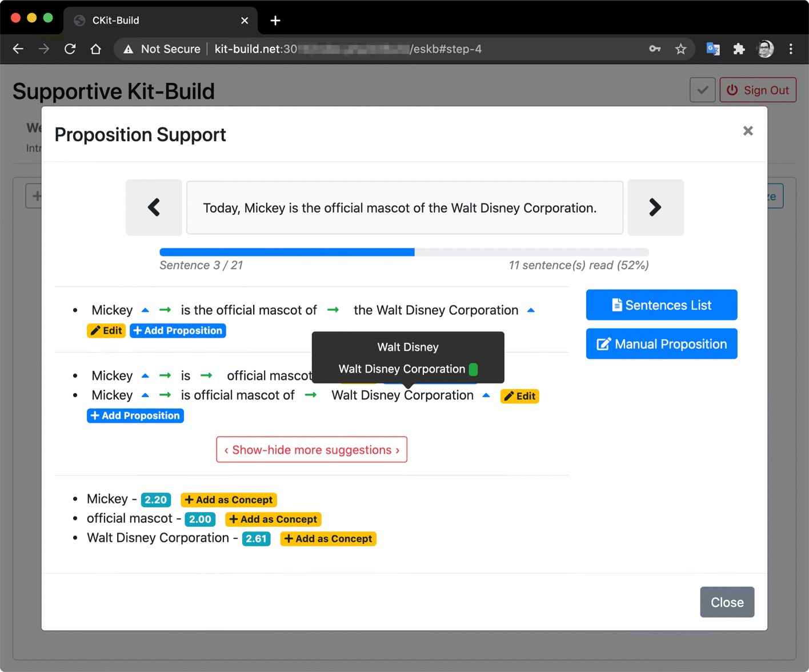
Task: Click the current sentence text box
Action: (404, 208)
